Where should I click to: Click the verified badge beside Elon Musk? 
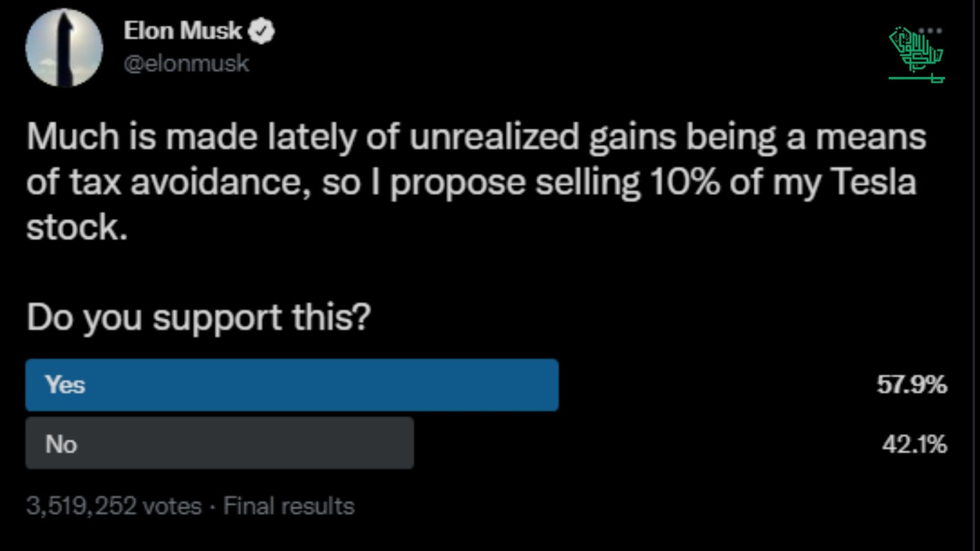point(261,31)
